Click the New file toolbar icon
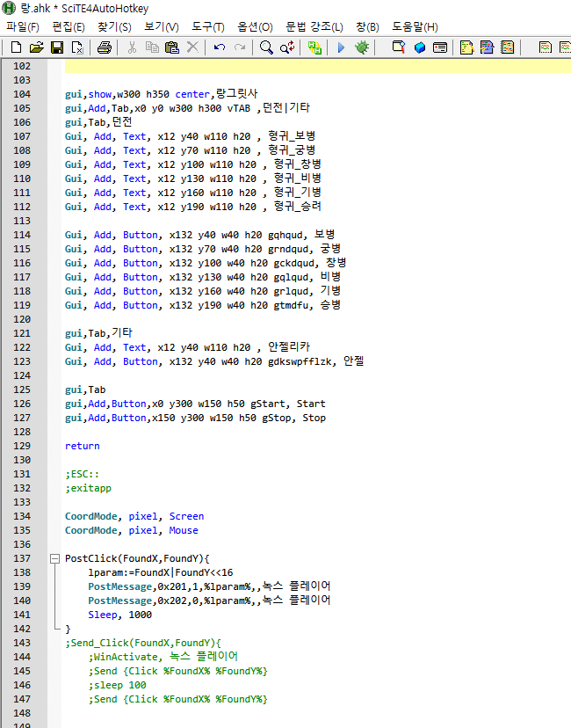 click(x=16, y=47)
